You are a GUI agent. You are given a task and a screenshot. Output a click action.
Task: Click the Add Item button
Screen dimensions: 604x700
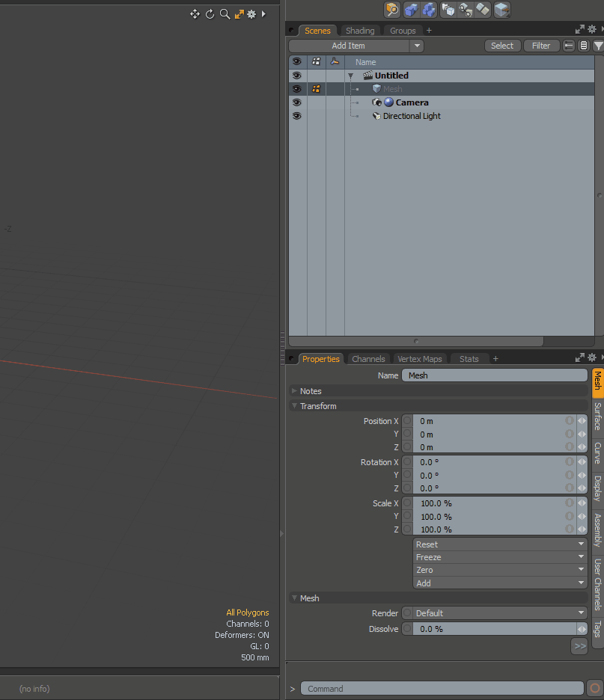[x=349, y=46]
